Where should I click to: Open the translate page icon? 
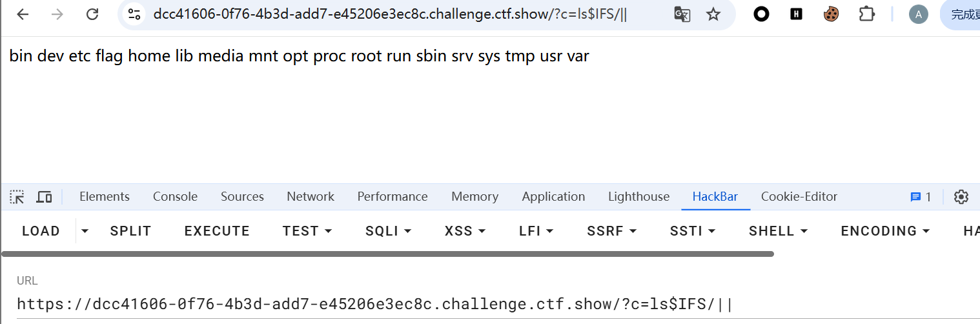(x=682, y=14)
